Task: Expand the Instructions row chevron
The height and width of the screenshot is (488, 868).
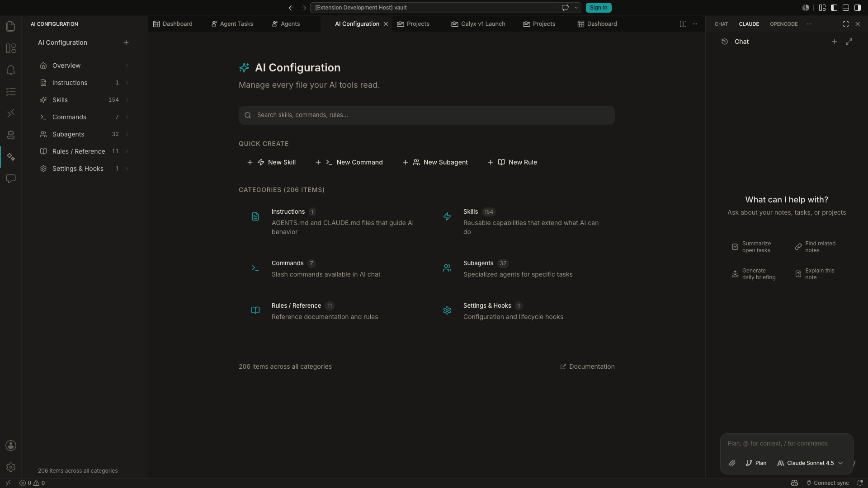Action: coord(127,83)
